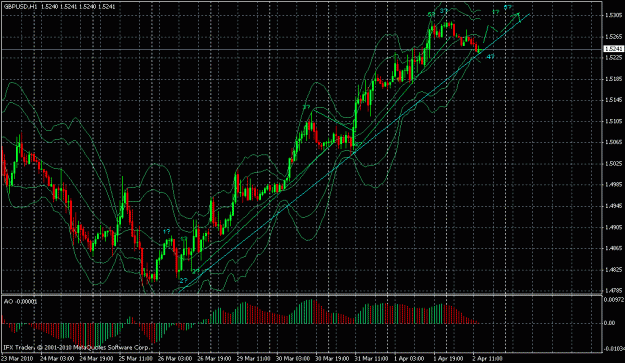
Task: Click the 0.00 AO zero-level value
Action: tap(610, 323)
